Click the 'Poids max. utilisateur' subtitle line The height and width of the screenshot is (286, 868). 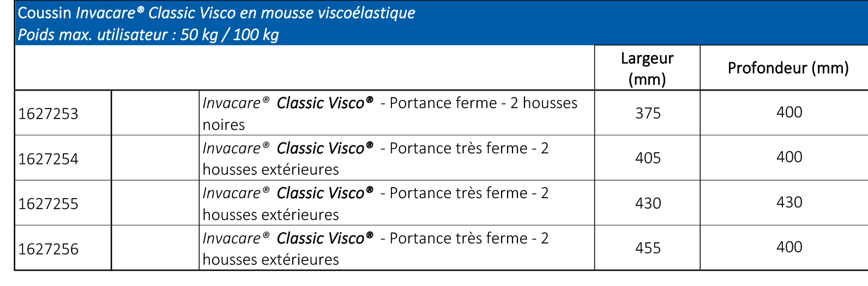click(x=148, y=34)
